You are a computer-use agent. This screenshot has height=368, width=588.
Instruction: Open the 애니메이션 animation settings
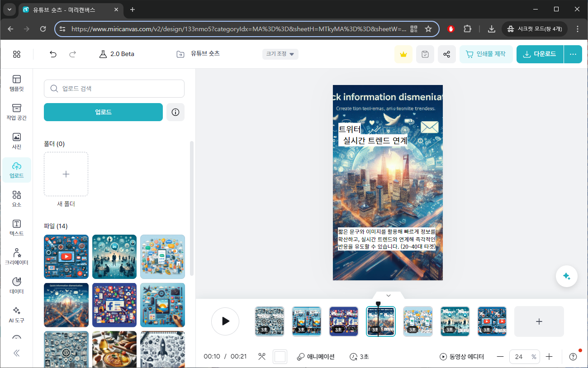(316, 357)
